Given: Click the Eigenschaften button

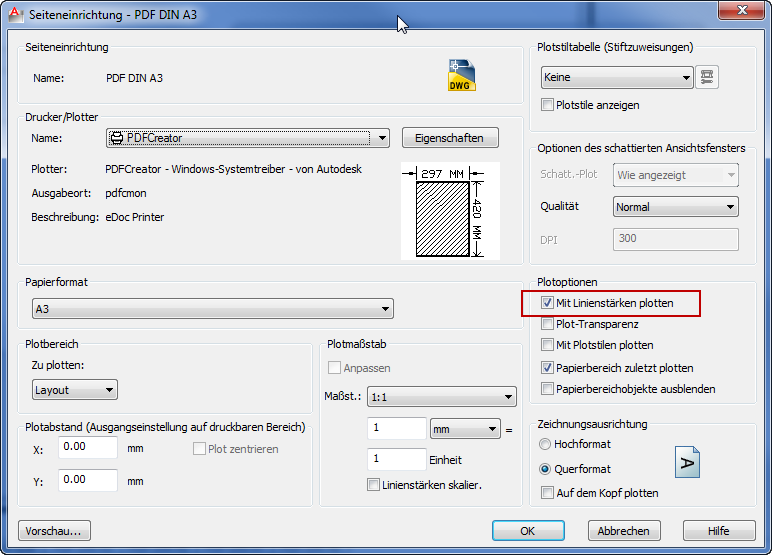Looking at the screenshot, I should click(x=450, y=138).
